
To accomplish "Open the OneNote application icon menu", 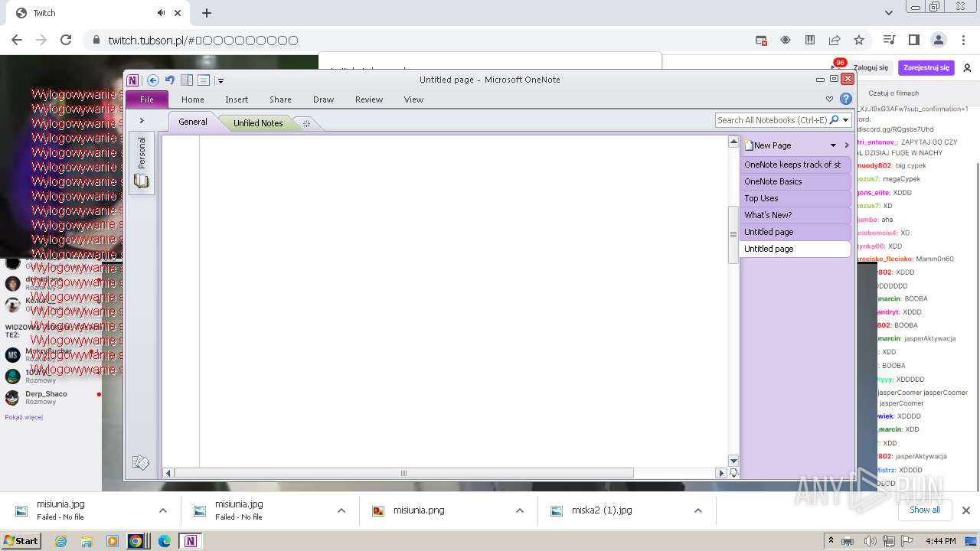I will (133, 80).
